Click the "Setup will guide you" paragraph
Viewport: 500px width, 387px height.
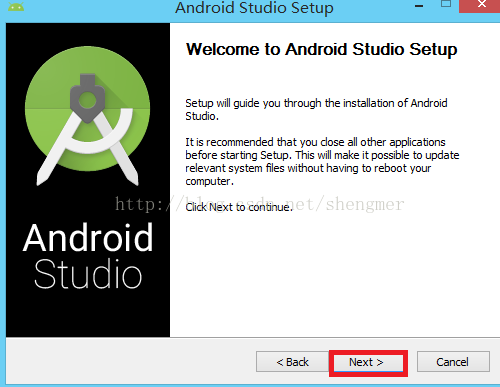[x=316, y=109]
